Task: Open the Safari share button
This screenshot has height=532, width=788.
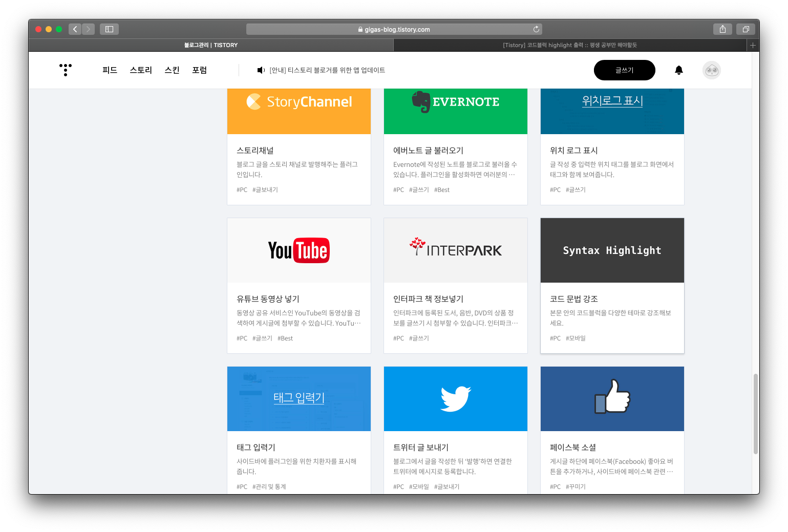Action: pos(722,29)
